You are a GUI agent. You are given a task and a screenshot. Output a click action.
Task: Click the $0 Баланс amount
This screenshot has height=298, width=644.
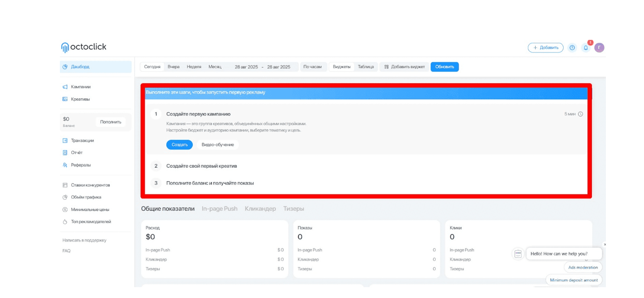67,119
